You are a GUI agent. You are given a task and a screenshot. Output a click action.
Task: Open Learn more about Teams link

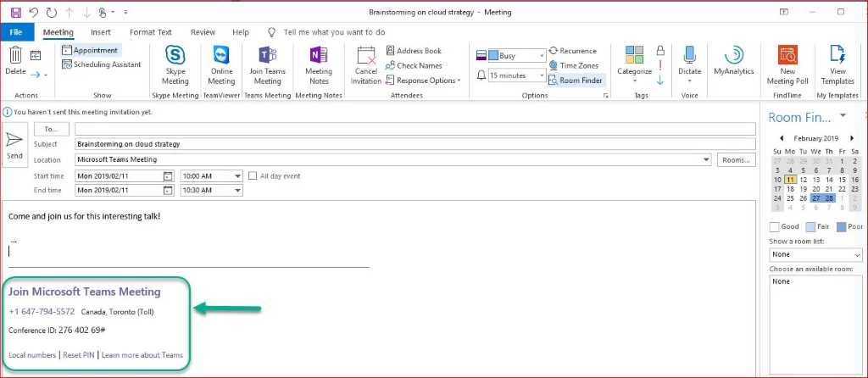pos(142,355)
